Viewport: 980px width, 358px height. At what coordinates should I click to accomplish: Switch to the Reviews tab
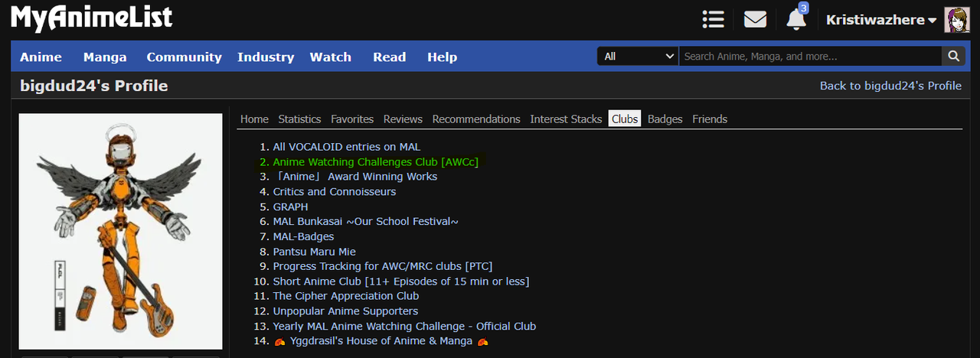pyautogui.click(x=403, y=119)
